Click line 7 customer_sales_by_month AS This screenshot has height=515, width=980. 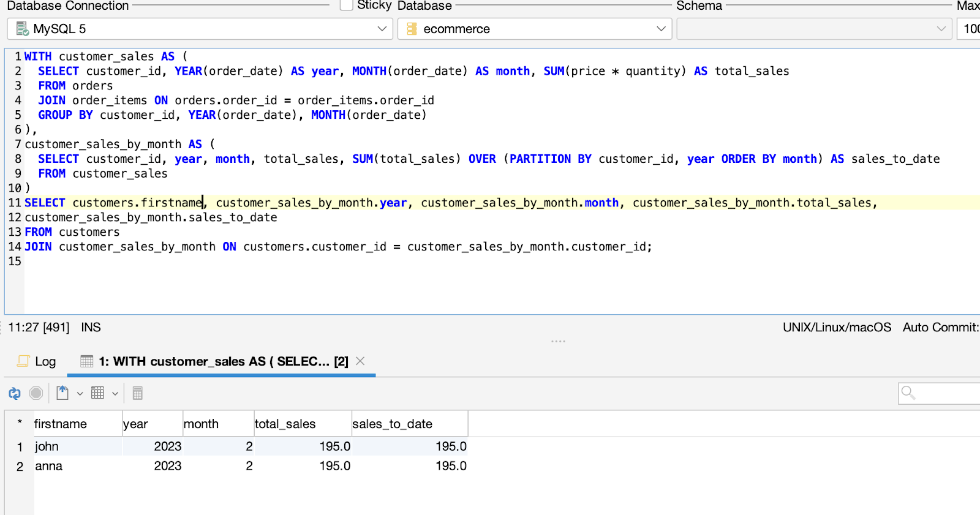(x=119, y=145)
